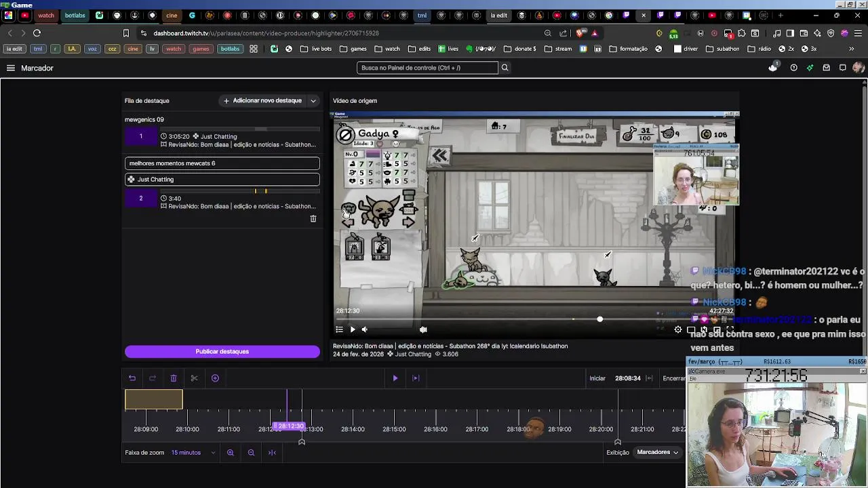The width and height of the screenshot is (868, 488).
Task: Open the 'games' bookmark folder
Action: pos(353,49)
